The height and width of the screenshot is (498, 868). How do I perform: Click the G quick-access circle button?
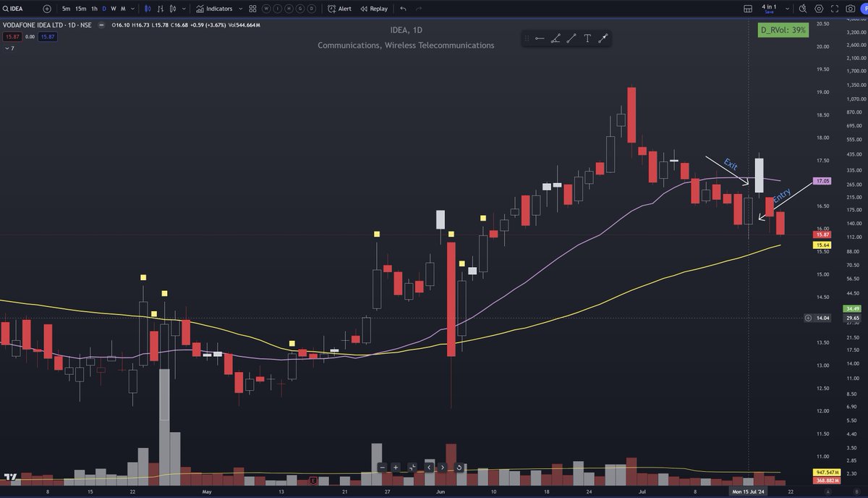[300, 9]
